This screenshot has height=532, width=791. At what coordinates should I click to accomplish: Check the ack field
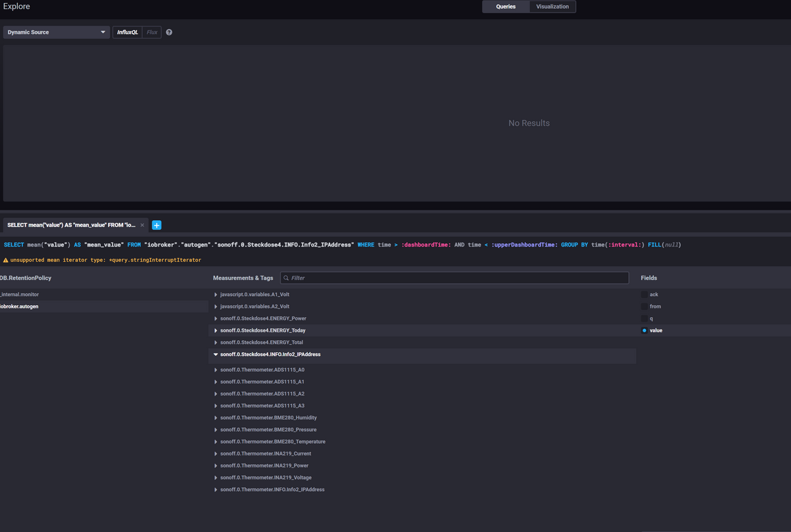point(644,295)
